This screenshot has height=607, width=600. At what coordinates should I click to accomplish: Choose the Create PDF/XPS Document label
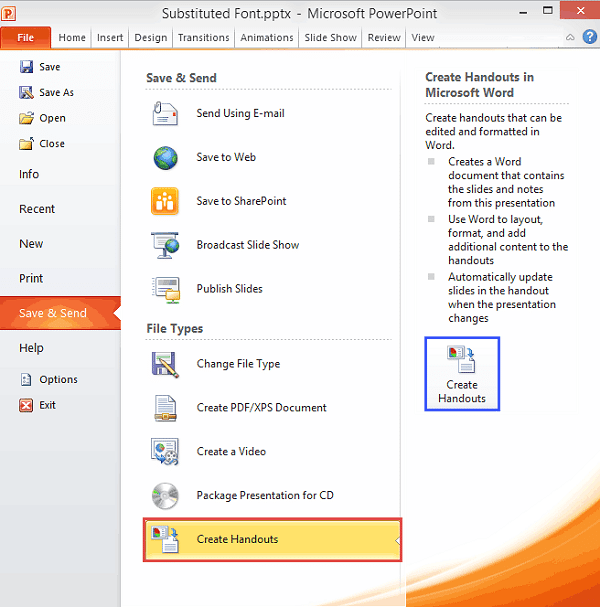(x=261, y=408)
